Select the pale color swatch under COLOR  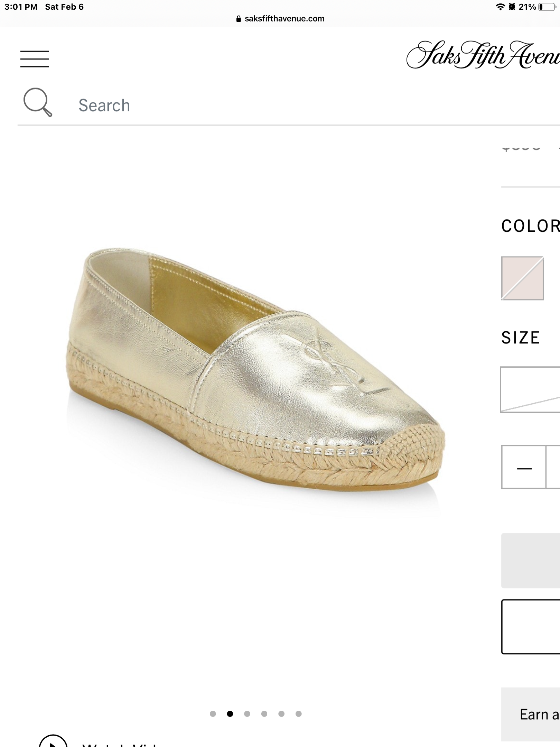click(522, 278)
